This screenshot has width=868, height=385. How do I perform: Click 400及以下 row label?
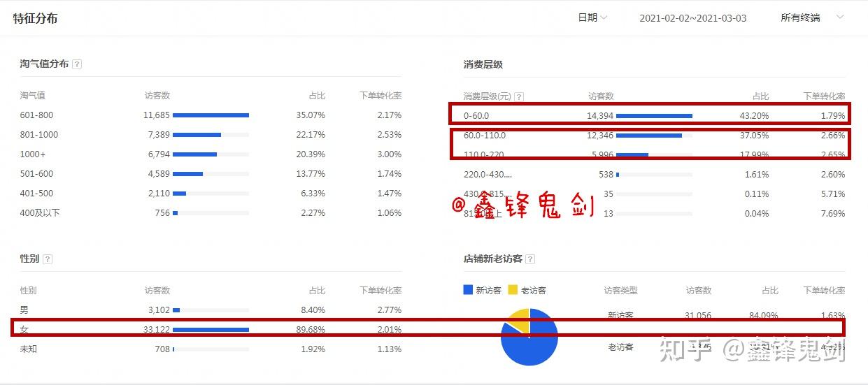pos(40,213)
